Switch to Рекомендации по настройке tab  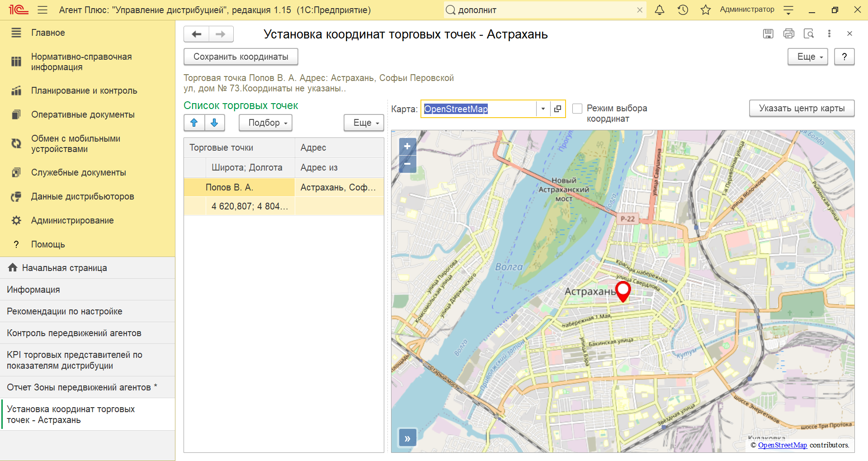[x=87, y=311]
